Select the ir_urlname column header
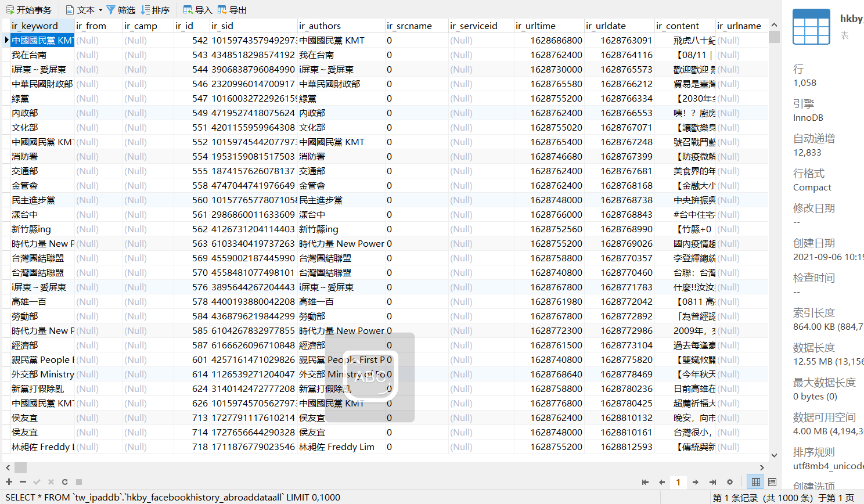 tap(741, 26)
